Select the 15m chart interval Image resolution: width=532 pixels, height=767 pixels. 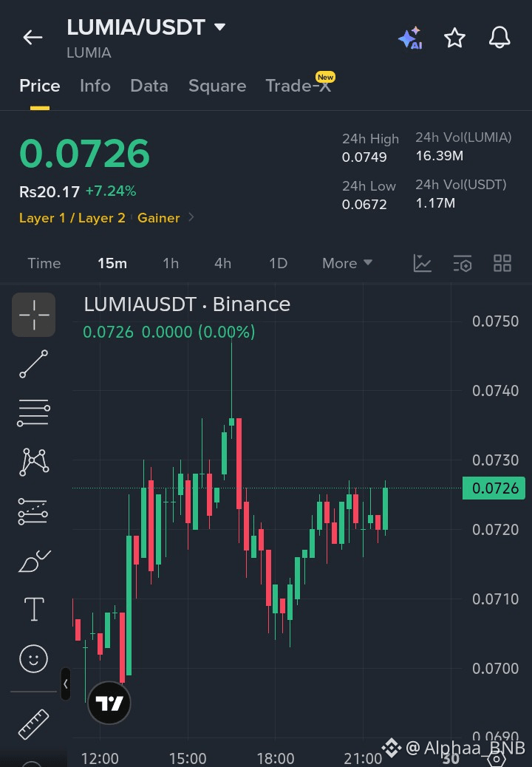pyautogui.click(x=112, y=263)
